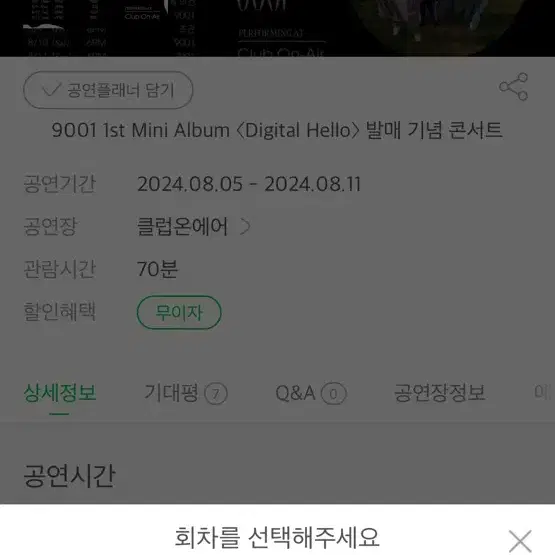This screenshot has height=555, width=555.
Task: Tap the 회차를 선택해주세요 sheet header
Action: [x=277, y=538]
